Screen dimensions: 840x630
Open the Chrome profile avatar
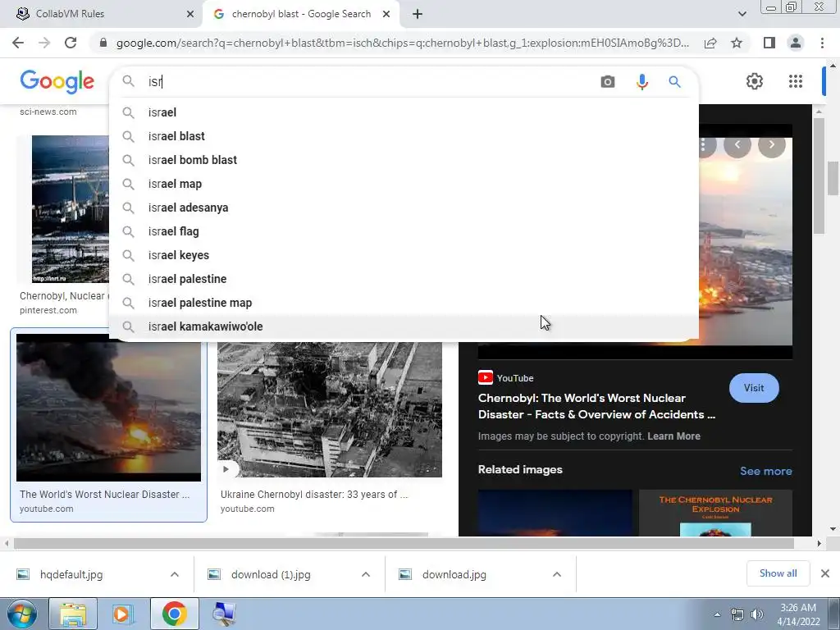point(796,43)
